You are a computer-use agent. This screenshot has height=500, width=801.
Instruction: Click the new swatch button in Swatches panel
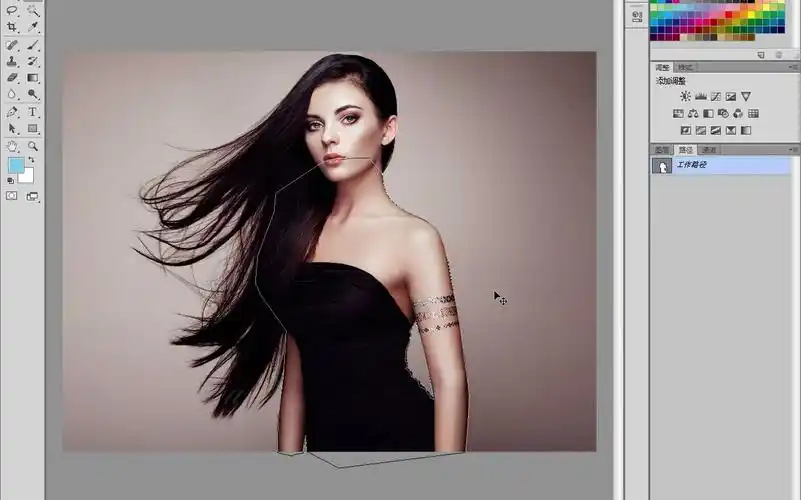coord(760,54)
